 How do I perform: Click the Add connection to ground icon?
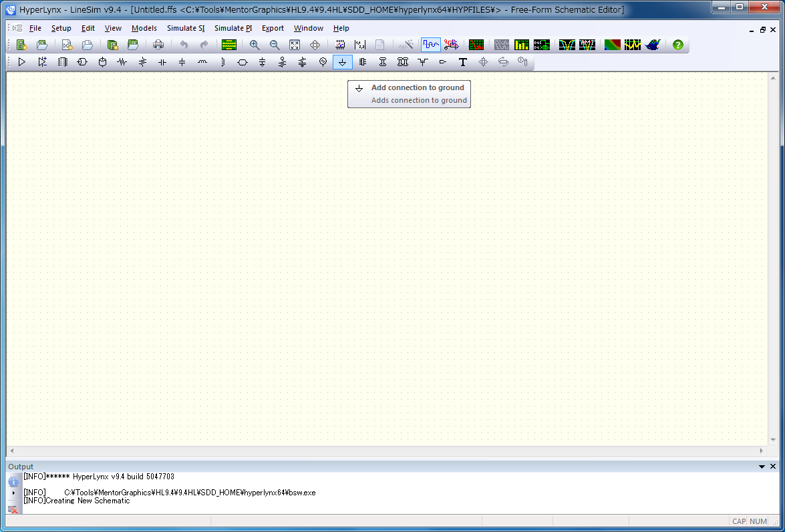point(342,62)
